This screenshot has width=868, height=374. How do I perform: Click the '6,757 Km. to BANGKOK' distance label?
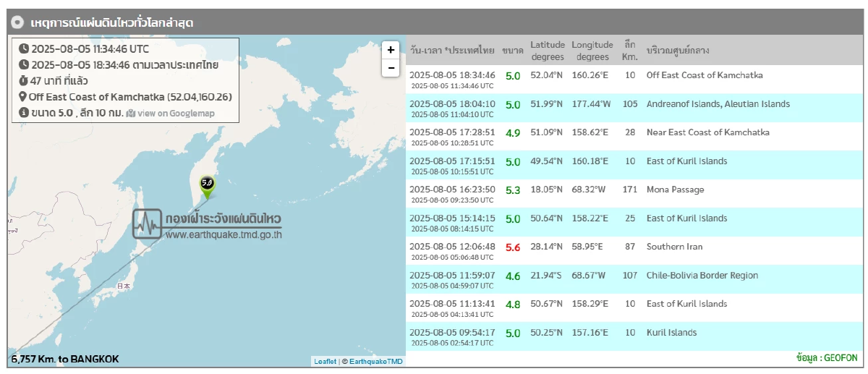[x=65, y=359]
